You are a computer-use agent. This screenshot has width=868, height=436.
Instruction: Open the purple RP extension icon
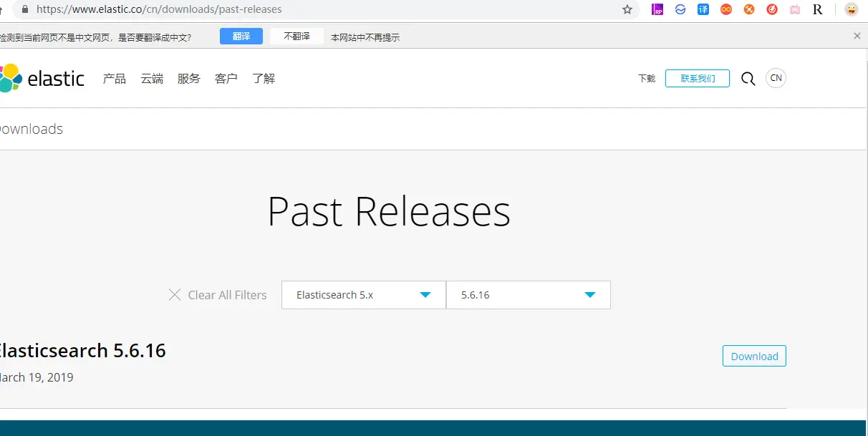[657, 9]
